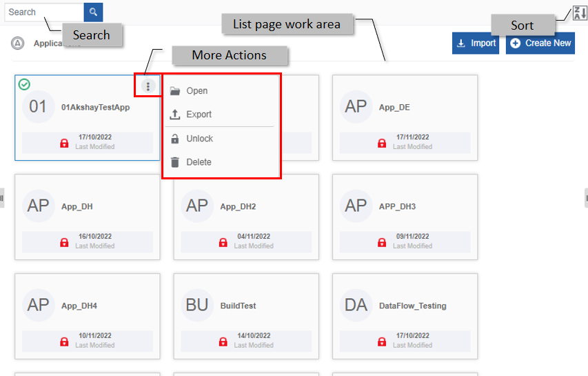Click the red lock on App_DH

tap(64, 242)
